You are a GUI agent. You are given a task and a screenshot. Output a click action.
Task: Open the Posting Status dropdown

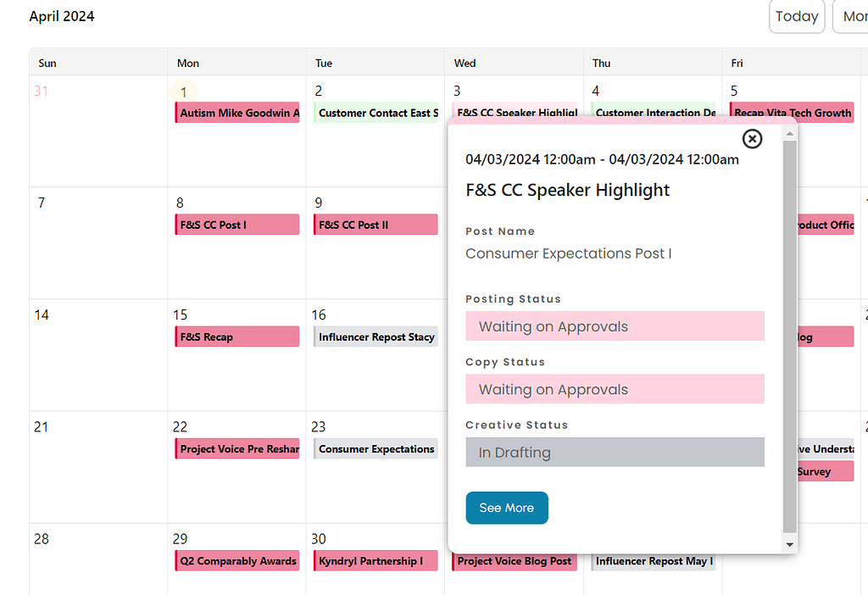(615, 325)
